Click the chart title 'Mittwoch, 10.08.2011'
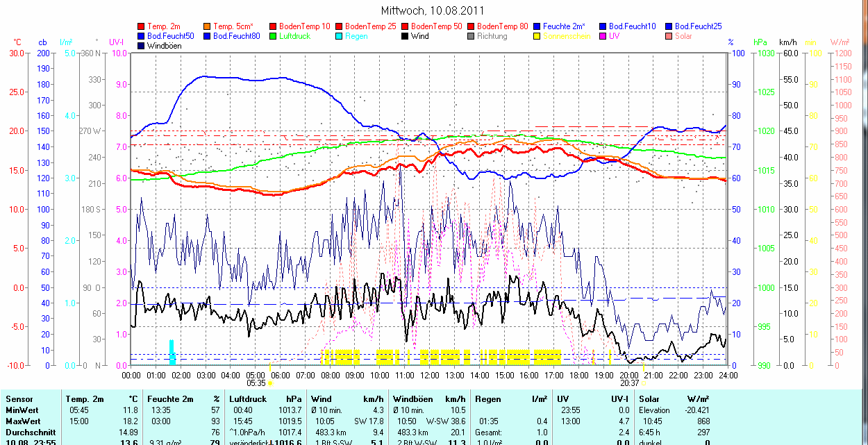 tap(433, 10)
